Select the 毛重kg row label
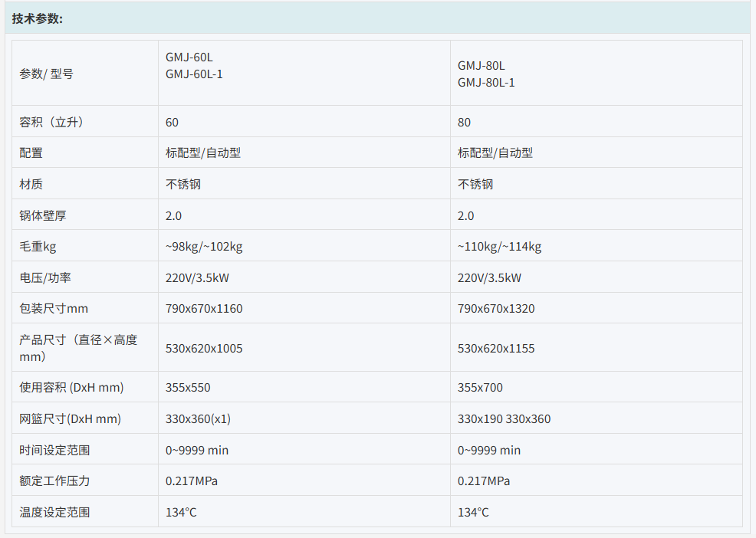Viewport: 756px width, 538px height. (x=38, y=247)
